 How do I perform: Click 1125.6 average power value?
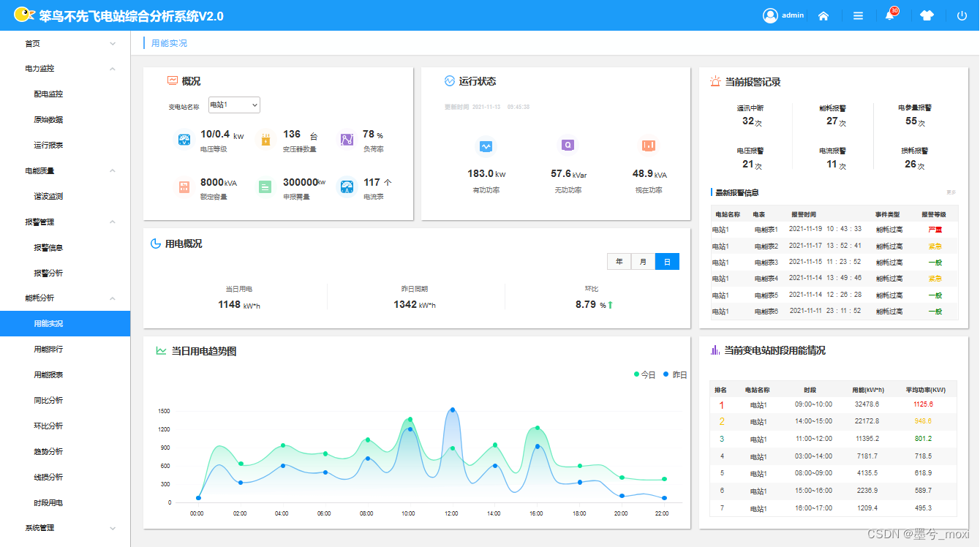coord(923,404)
